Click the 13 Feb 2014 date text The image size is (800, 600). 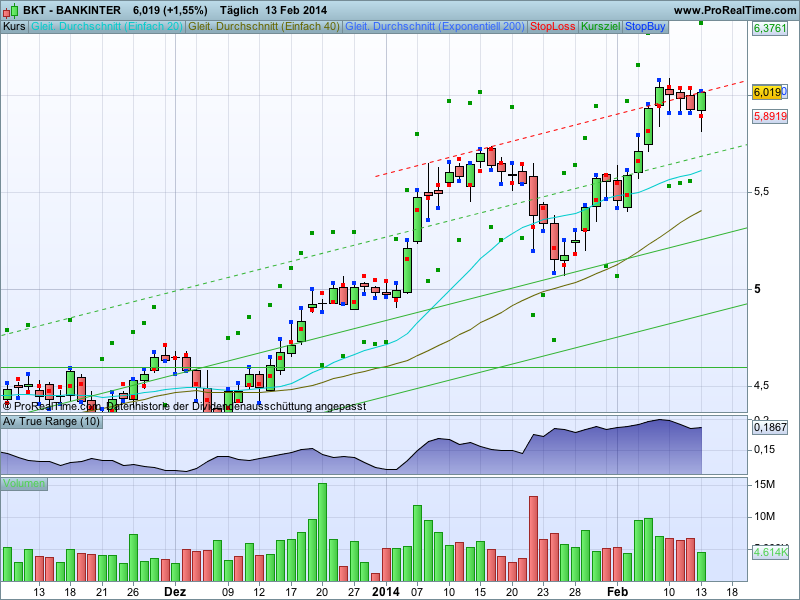pos(296,10)
